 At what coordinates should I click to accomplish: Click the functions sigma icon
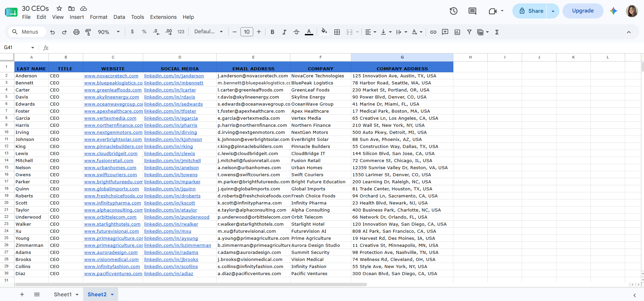(x=497, y=32)
